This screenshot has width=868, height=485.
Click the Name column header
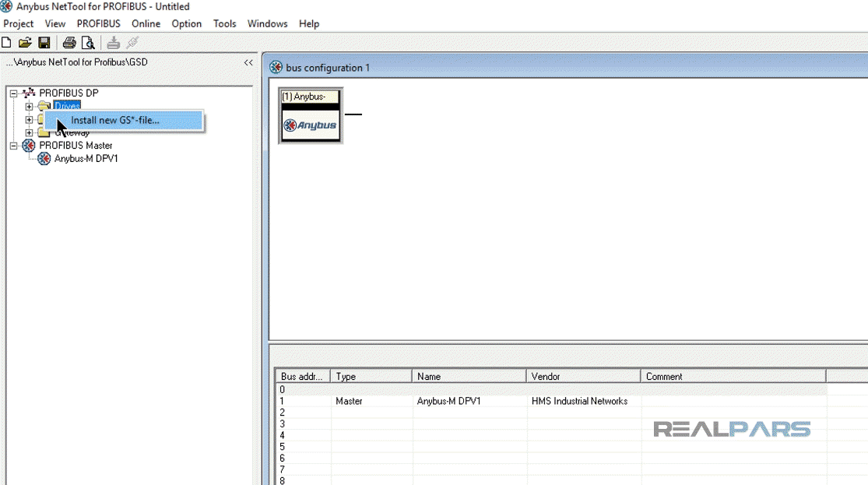click(x=469, y=377)
